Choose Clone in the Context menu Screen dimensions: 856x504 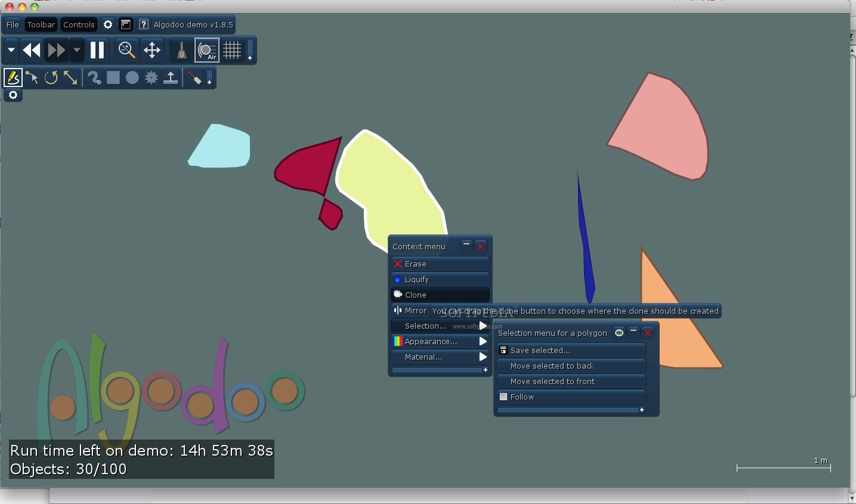tap(440, 295)
